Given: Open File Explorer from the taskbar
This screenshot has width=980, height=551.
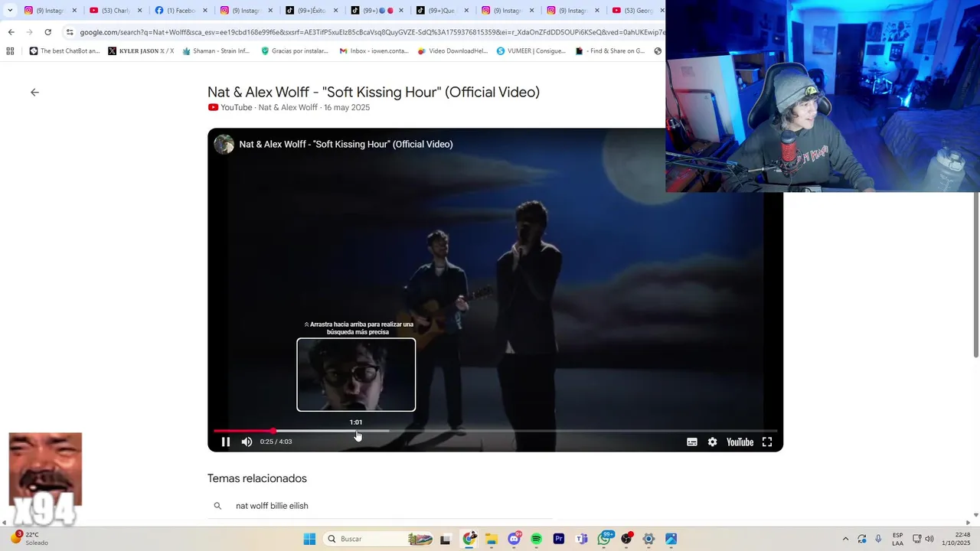Looking at the screenshot, I should pos(492,539).
